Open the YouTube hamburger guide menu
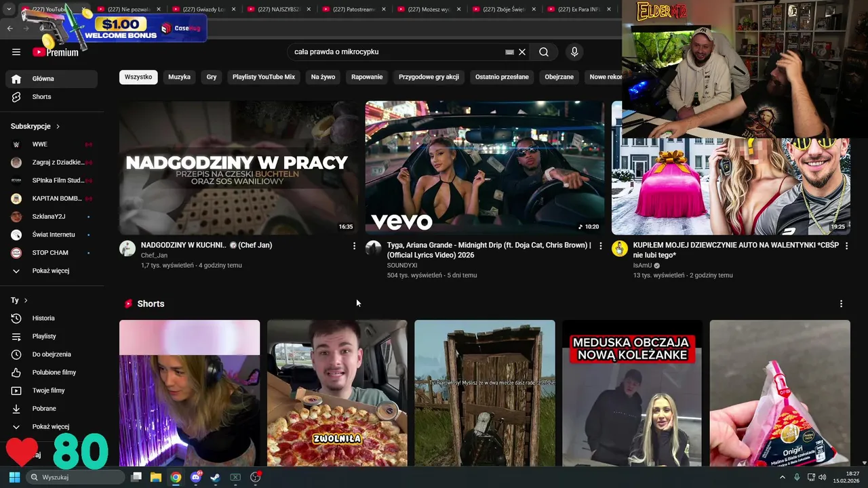Screen dimensions: 868x488 tap(16, 52)
